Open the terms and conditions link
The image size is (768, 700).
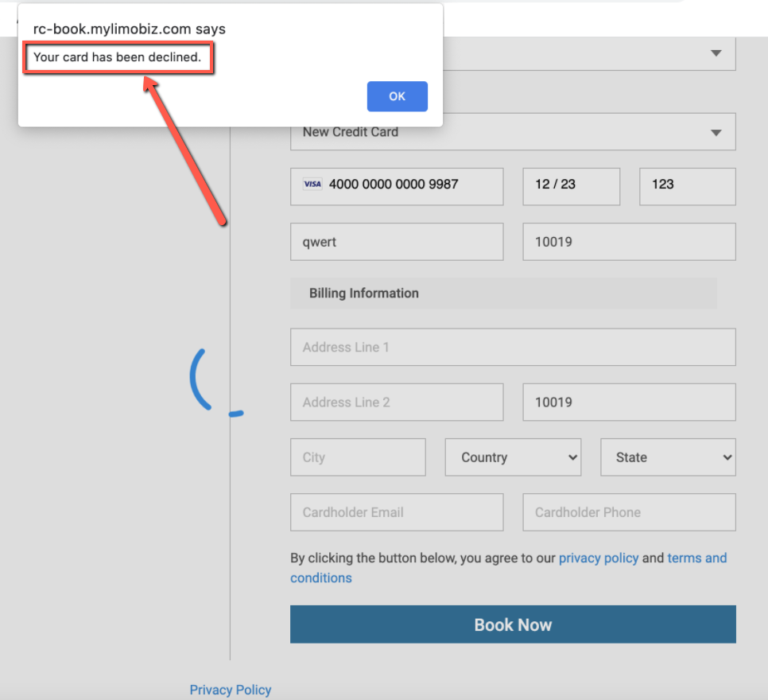click(696, 558)
